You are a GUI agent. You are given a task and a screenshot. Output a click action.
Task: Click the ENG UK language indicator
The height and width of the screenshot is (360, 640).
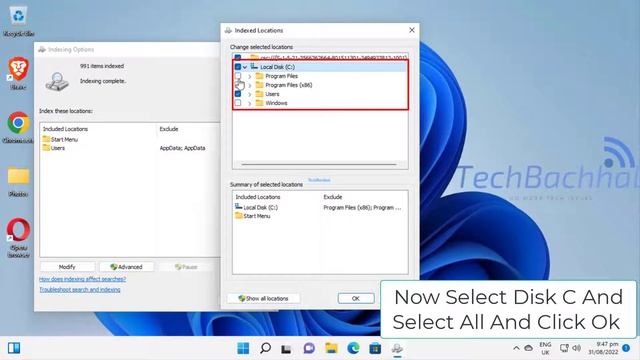pos(545,348)
